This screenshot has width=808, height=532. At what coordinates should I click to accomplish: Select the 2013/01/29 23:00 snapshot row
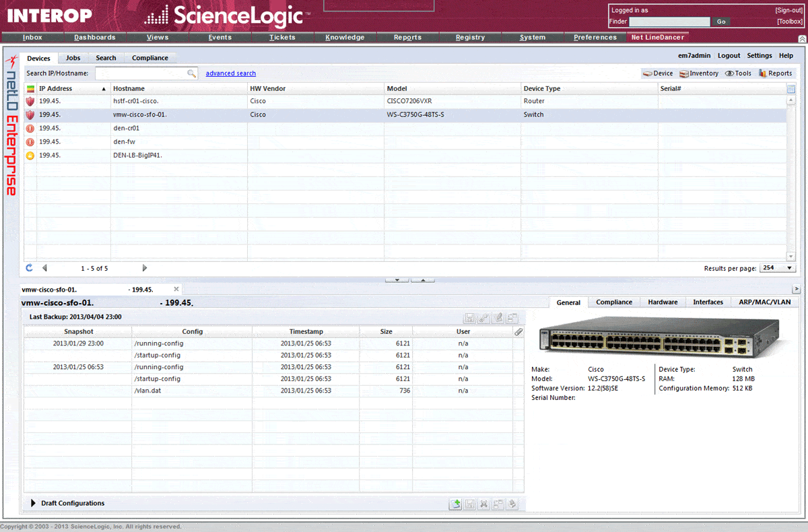tap(273, 343)
